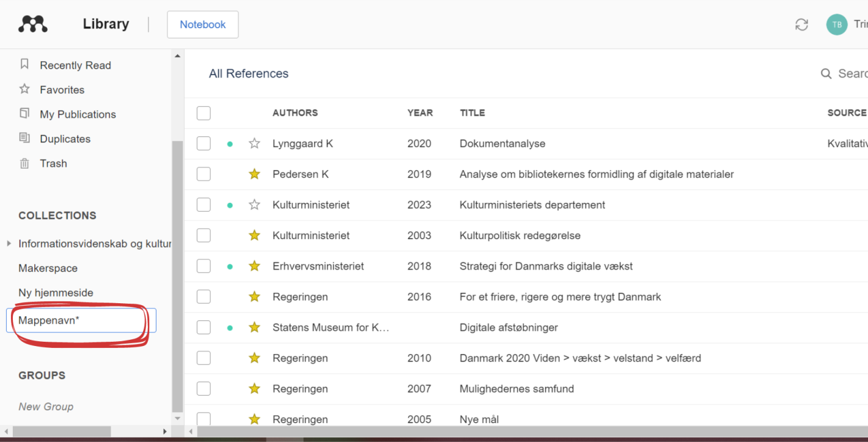Unfavorite the Pedersen K reference star
Viewport: 868px width, 442px height.
point(255,174)
